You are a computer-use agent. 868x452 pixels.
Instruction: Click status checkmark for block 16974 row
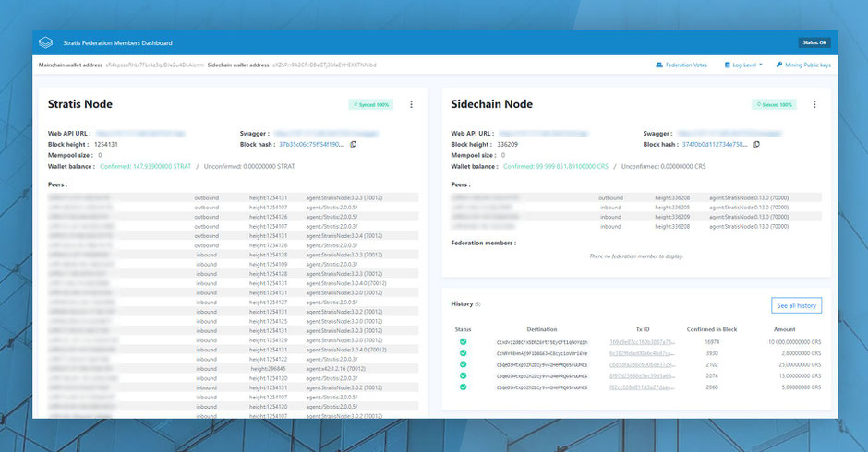point(463,342)
